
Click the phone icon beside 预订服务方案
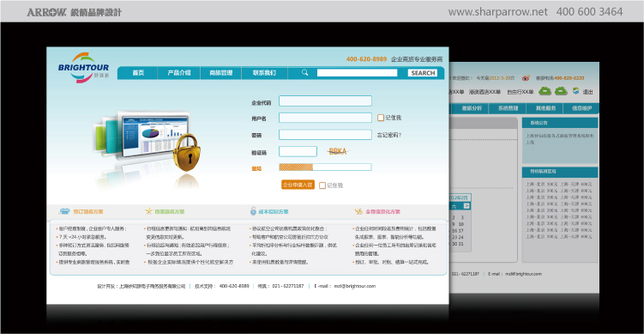pyautogui.click(x=64, y=212)
